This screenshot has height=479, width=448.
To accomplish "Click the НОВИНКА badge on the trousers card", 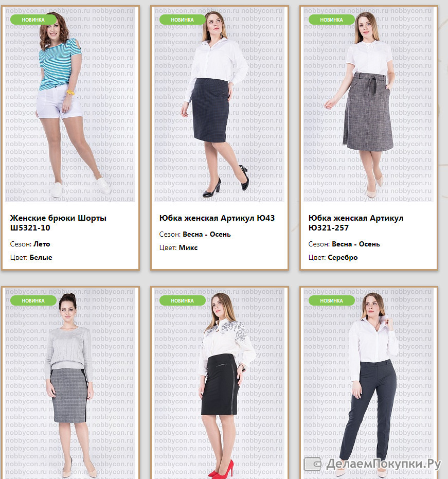I will pyautogui.click(x=332, y=301).
